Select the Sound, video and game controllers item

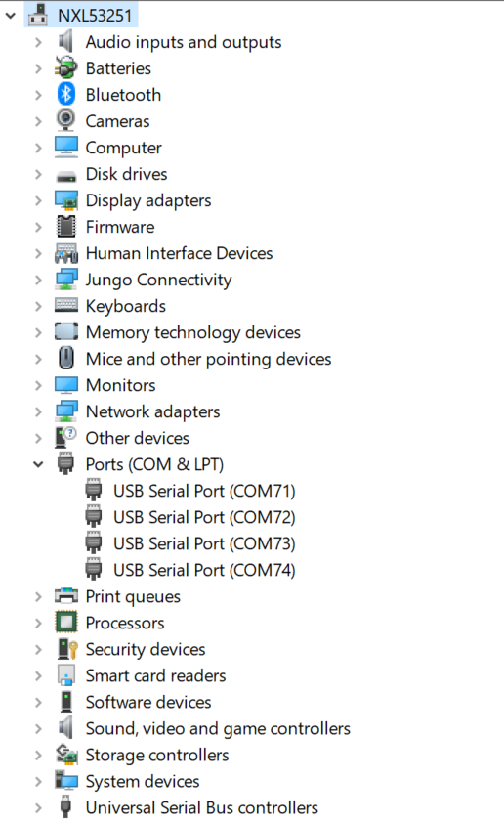pos(218,728)
